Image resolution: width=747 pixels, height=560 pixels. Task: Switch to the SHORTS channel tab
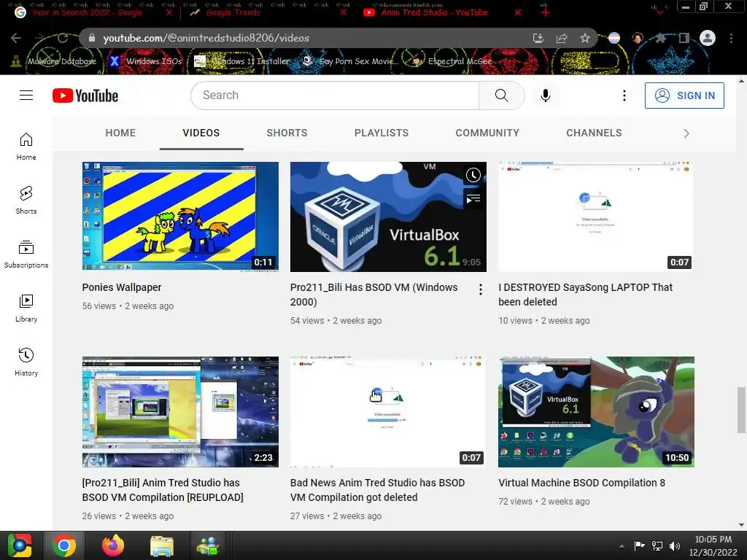(x=287, y=133)
